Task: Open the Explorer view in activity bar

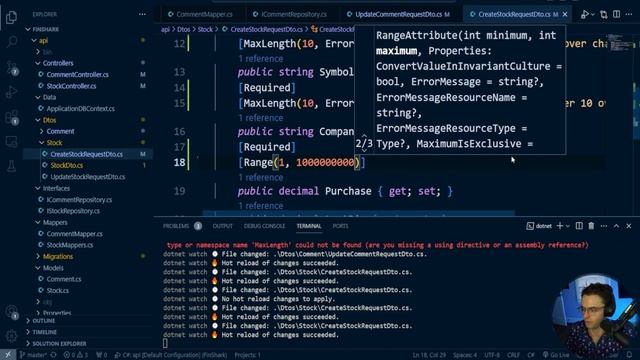Action: pos(11,17)
